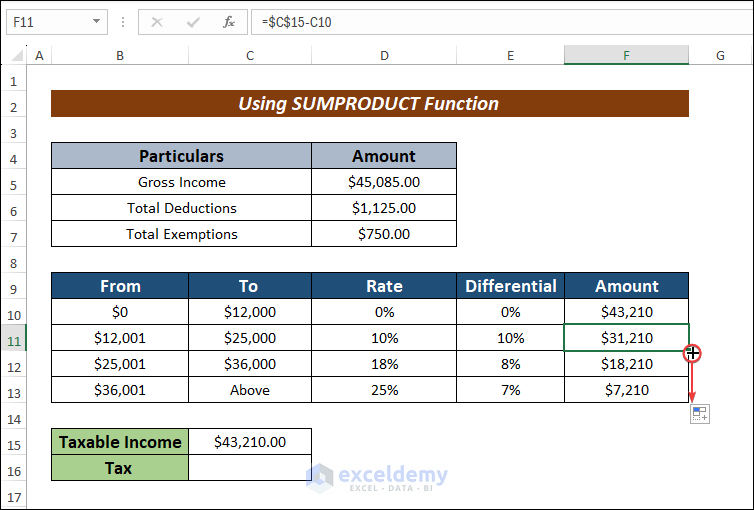Select column B header
Viewport: 754px width, 510px height.
(120, 55)
